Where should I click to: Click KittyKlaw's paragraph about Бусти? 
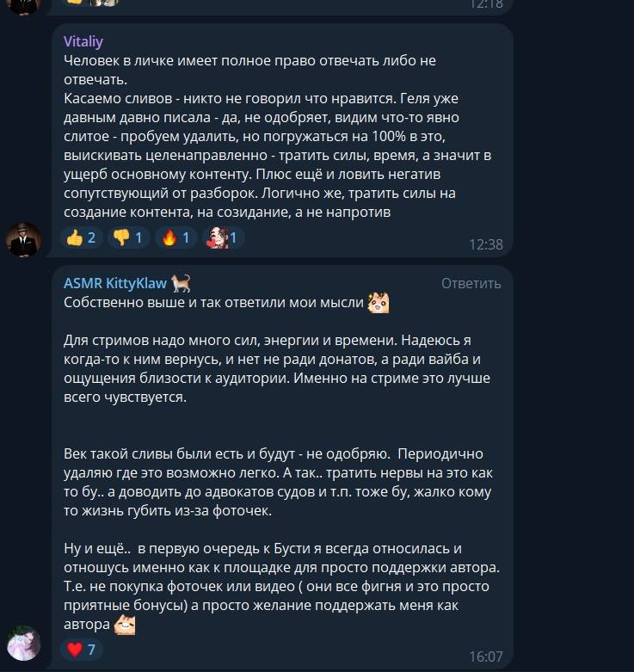282,586
